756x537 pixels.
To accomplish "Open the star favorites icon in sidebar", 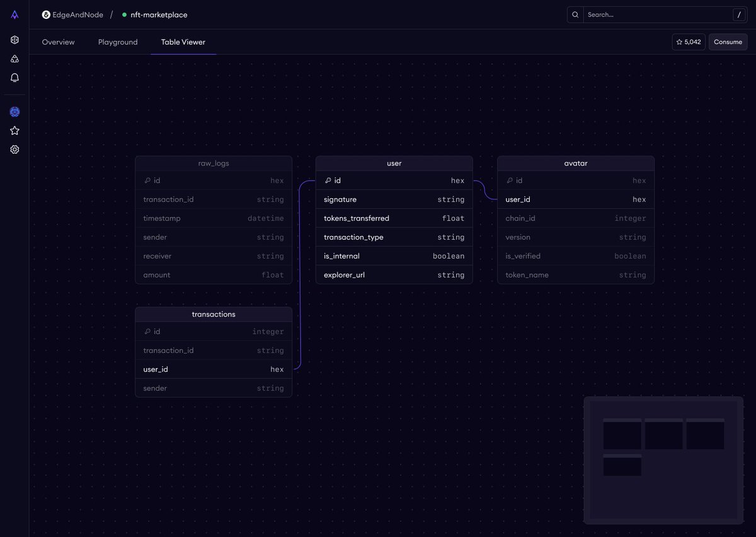I will [x=14, y=130].
